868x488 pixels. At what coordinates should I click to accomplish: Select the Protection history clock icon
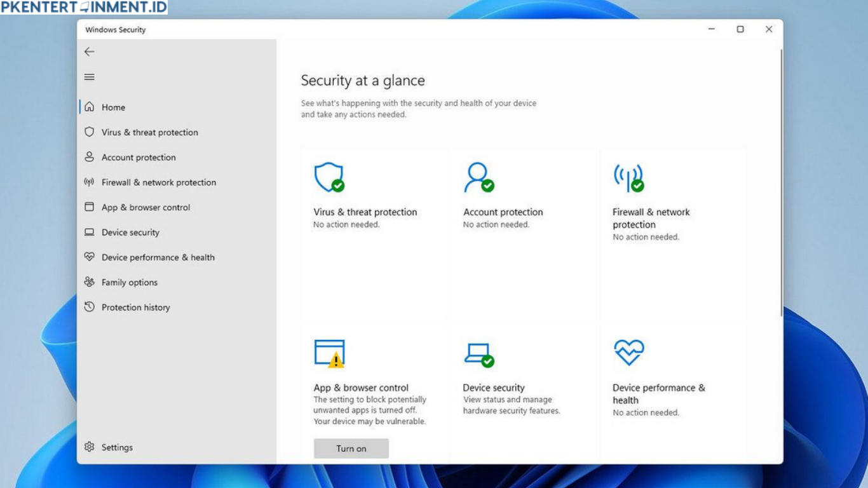click(x=90, y=307)
